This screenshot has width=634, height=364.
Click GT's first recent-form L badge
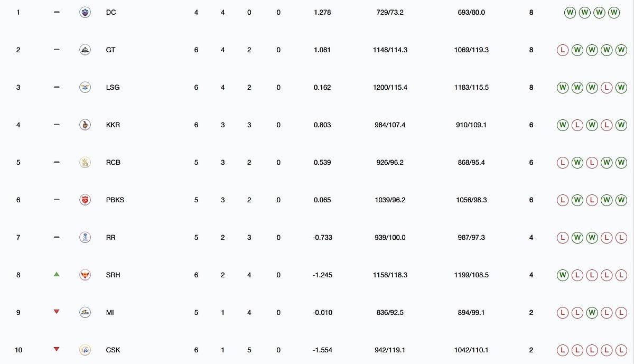tap(563, 50)
